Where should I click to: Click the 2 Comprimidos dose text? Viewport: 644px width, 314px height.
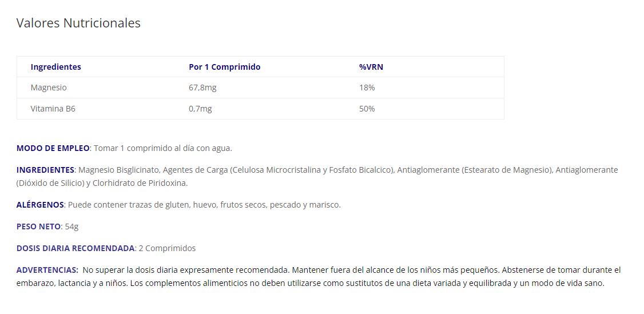(167, 248)
